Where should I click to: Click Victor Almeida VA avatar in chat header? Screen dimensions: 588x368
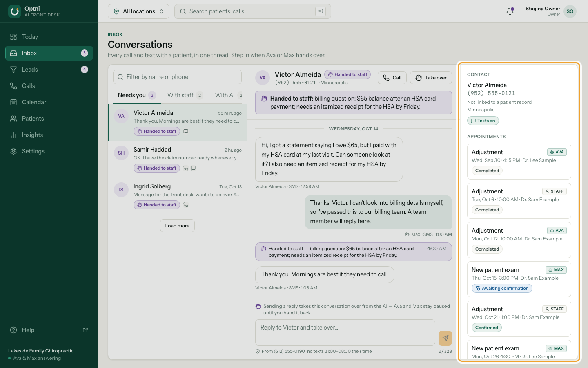[263, 78]
